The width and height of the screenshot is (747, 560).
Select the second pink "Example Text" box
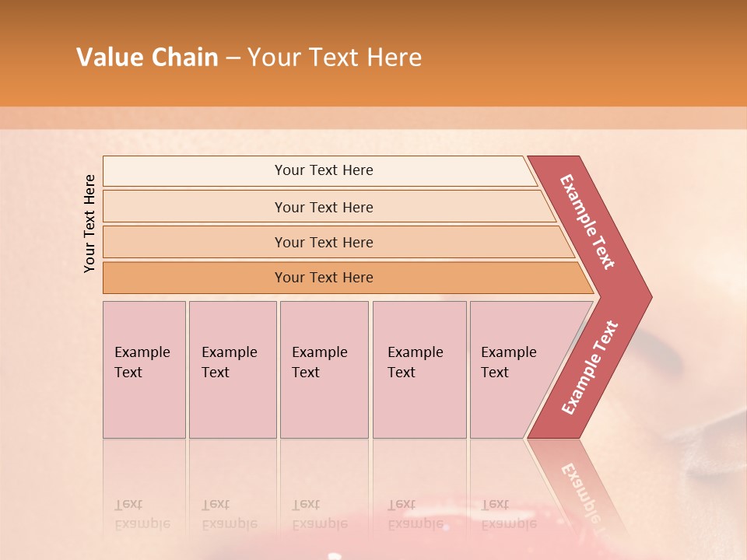[233, 369]
